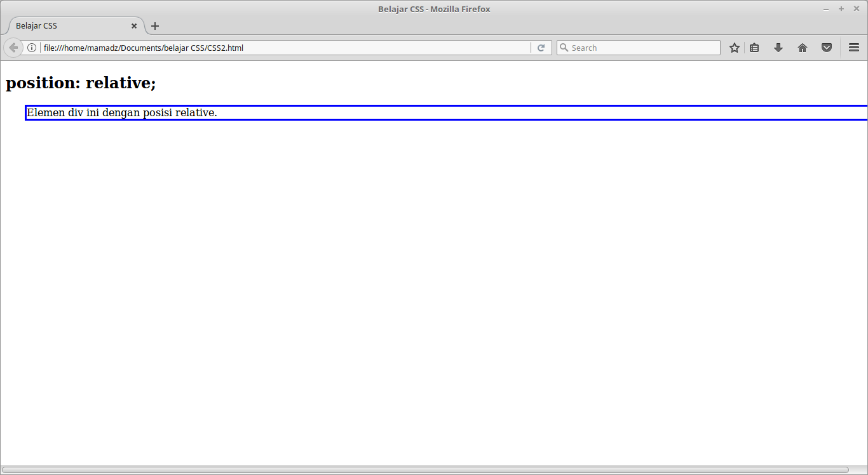
Task: Focus the Search input field
Action: 638,48
